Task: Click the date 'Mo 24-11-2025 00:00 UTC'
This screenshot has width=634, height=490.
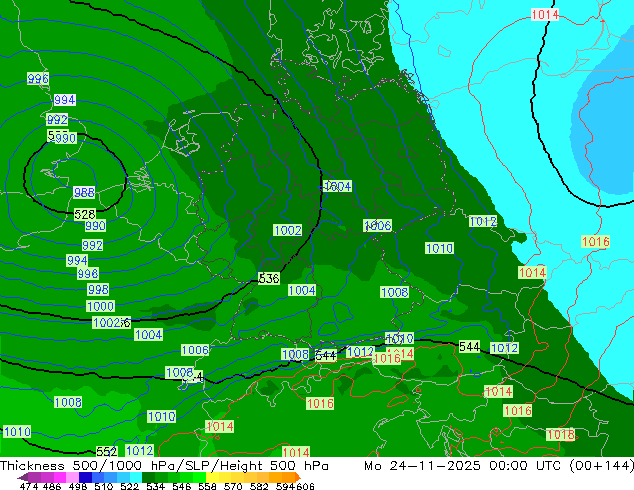Action: tap(463, 466)
